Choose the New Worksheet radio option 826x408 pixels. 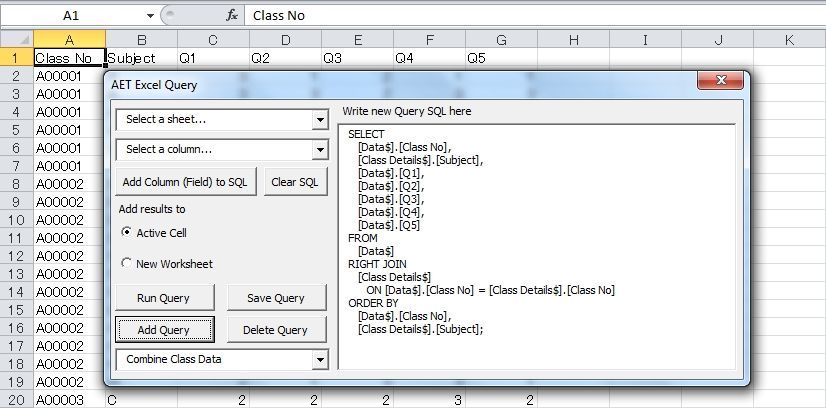click(x=127, y=264)
